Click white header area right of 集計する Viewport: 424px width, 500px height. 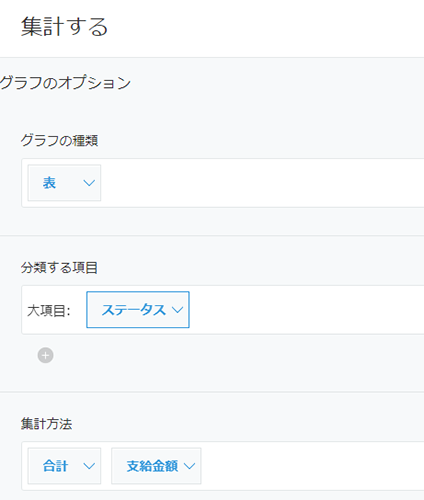(266, 27)
